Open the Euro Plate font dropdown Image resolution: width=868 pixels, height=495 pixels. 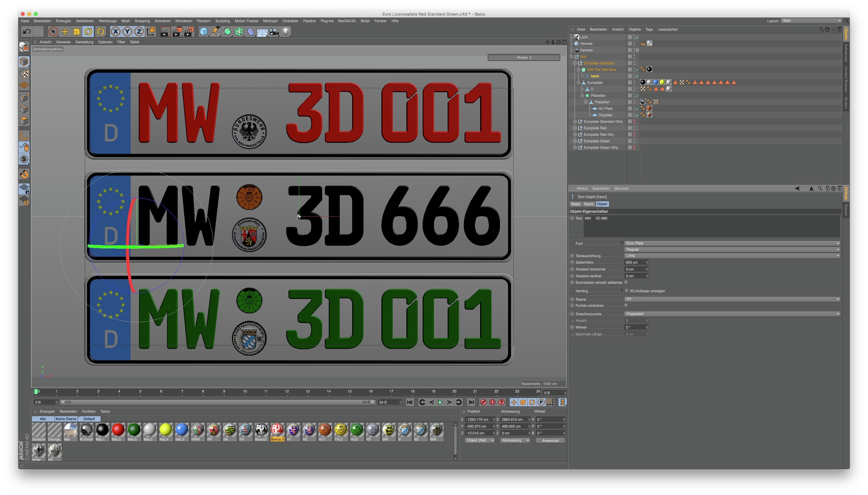point(732,243)
